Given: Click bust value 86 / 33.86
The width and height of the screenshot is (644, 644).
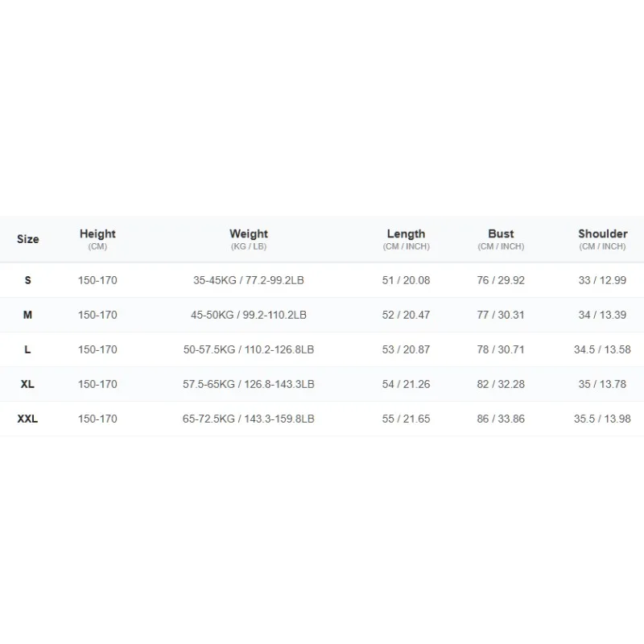Looking at the screenshot, I should 501,419.
